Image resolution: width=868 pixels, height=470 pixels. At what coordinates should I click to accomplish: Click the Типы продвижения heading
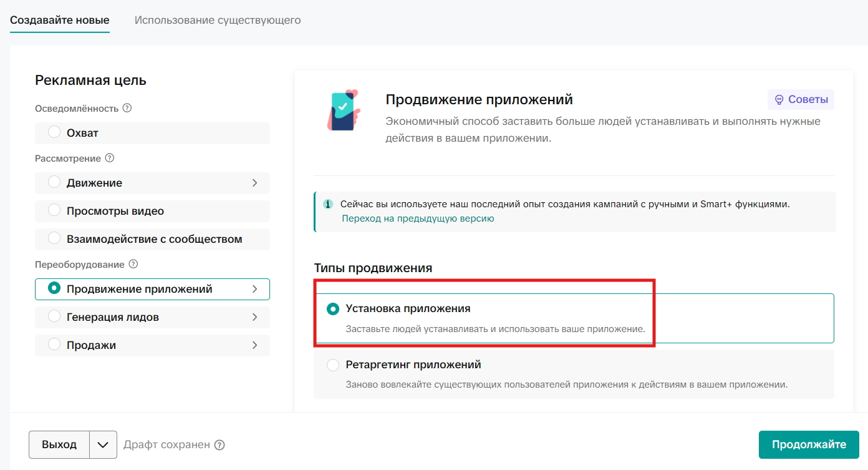coord(373,268)
